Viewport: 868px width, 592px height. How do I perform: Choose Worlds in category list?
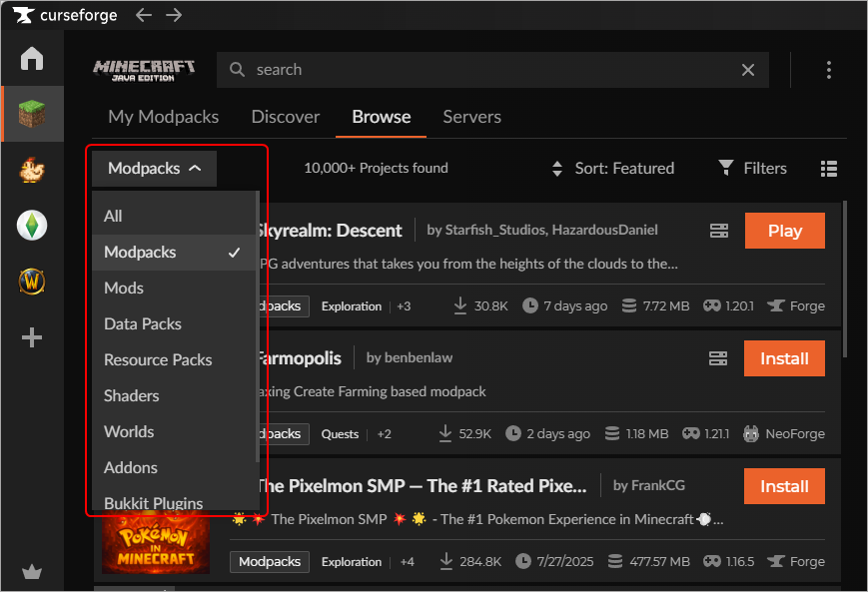174,432
